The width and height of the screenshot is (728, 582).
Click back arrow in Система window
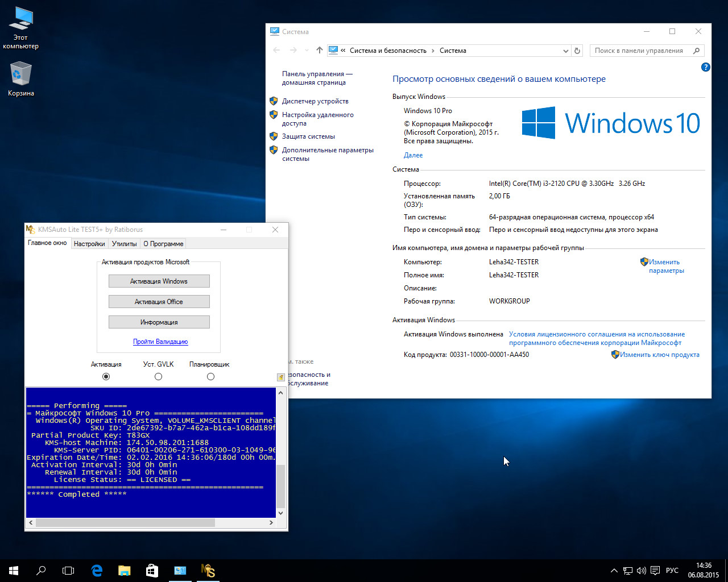(x=277, y=51)
